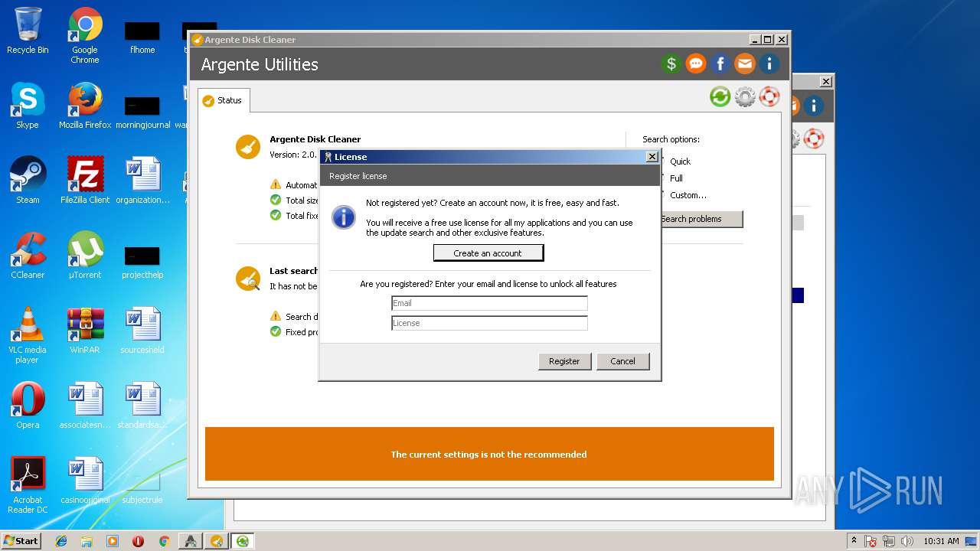Click the Register button
This screenshot has width=980, height=551.
point(564,361)
